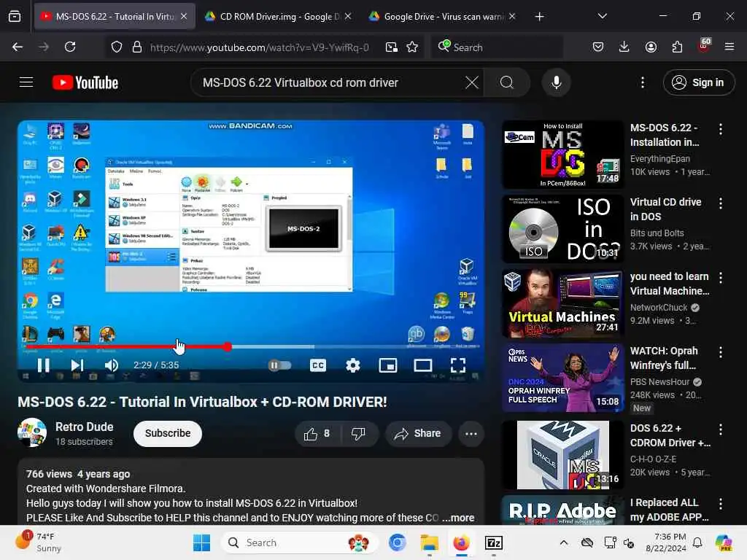Screen dimensions: 747x560
Task: Dislike the video
Action: [358, 434]
